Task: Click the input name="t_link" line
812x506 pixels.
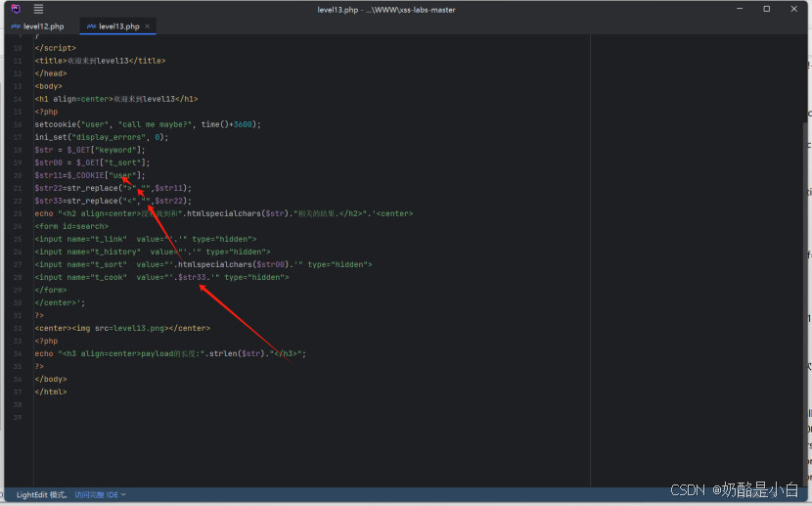Action: click(146, 239)
